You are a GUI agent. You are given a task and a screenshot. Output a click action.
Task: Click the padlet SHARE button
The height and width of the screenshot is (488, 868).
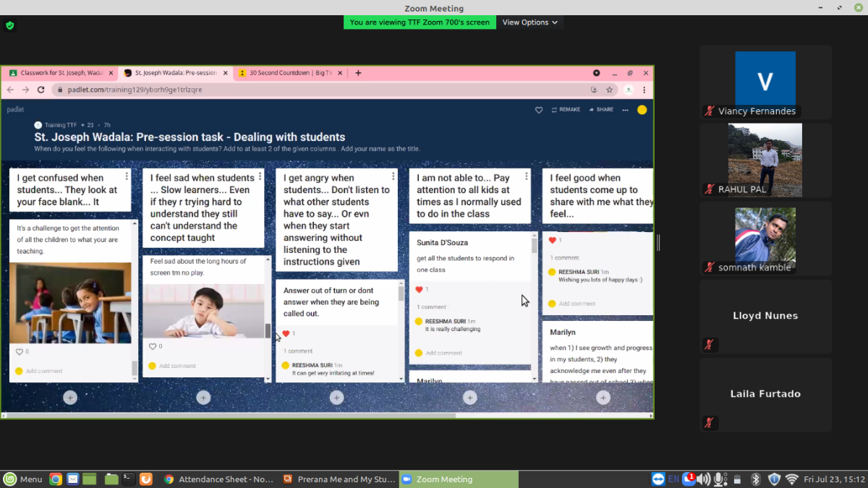pyautogui.click(x=601, y=110)
